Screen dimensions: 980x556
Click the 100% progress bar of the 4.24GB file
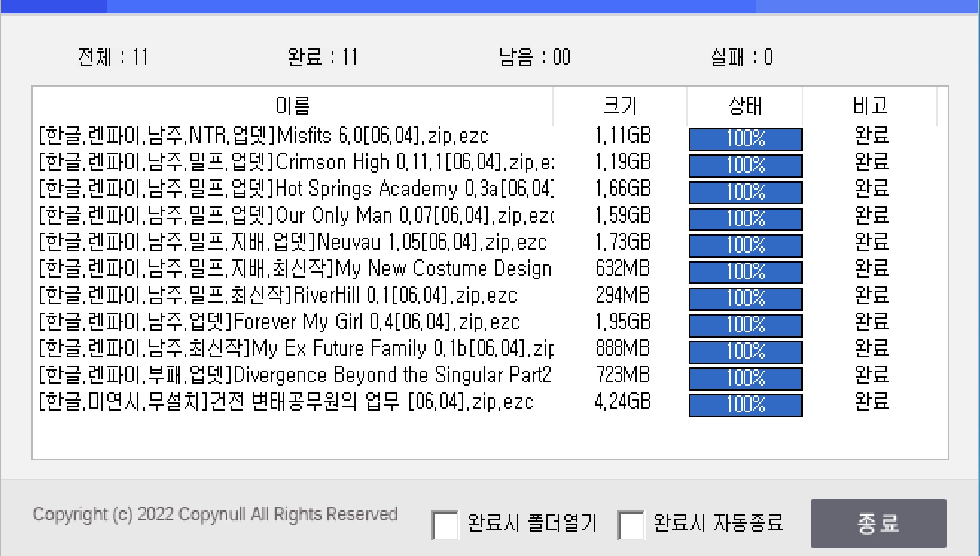tap(745, 405)
